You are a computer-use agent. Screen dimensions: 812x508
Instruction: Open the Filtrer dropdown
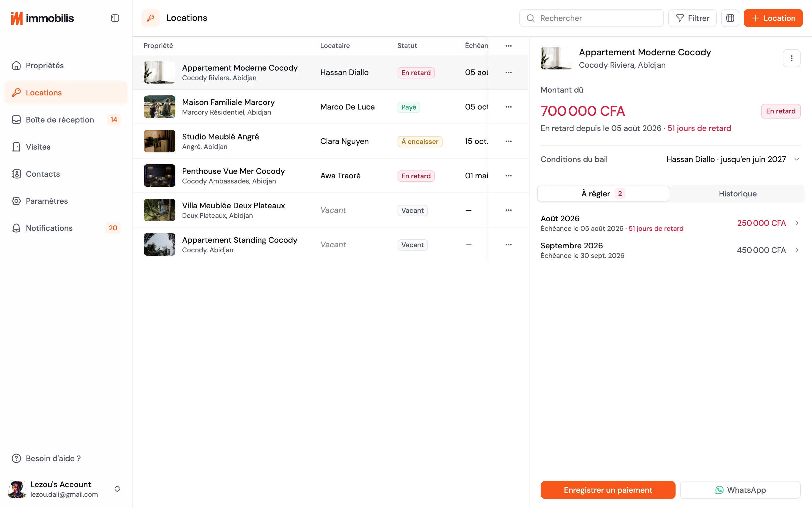click(x=692, y=18)
